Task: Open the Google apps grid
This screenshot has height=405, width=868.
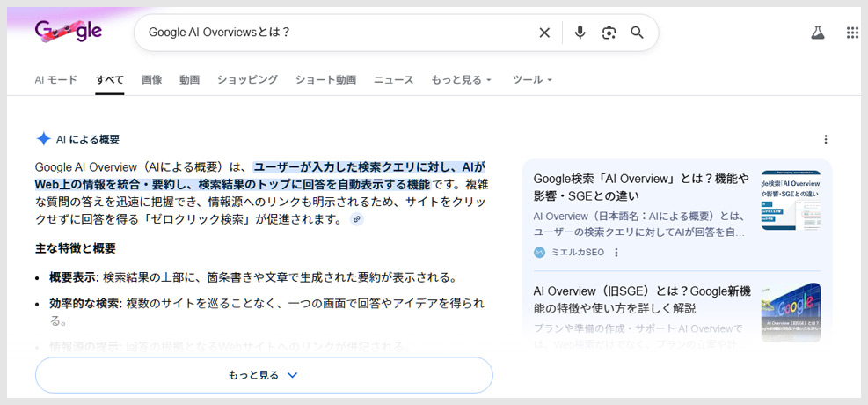Action: click(852, 33)
